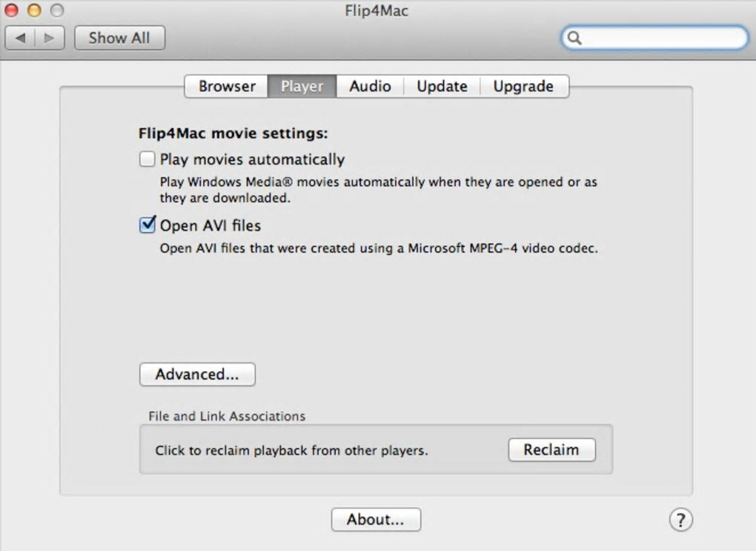756x551 pixels.
Task: Select the Player tab
Action: coord(302,86)
